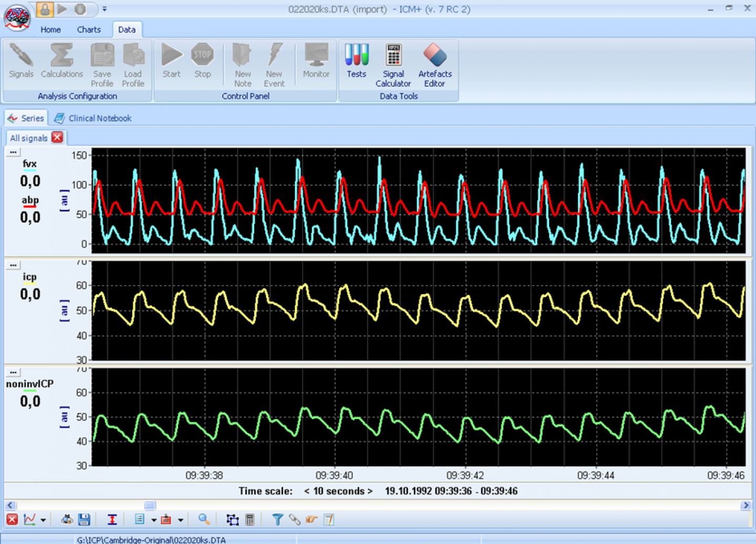Viewport: 756px width, 544px height.
Task: Expand the Quick Access Toolbar customization arrow
Action: click(x=104, y=9)
